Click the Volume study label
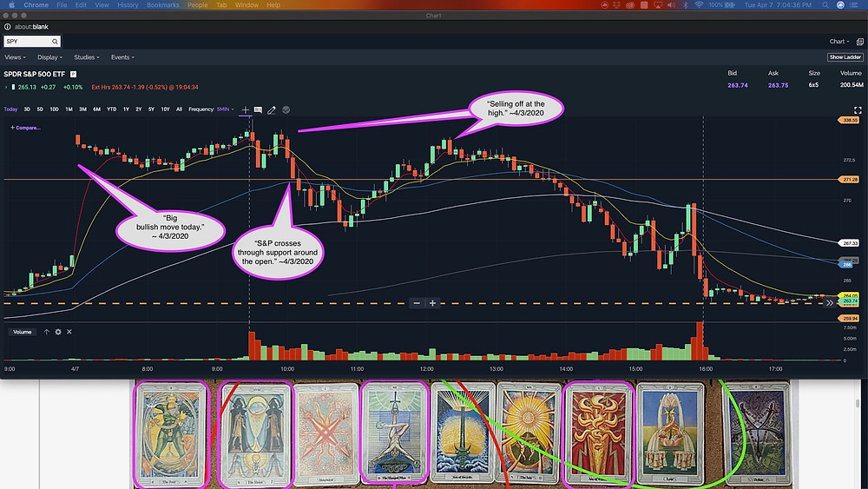The height and width of the screenshot is (489, 868). click(x=23, y=332)
